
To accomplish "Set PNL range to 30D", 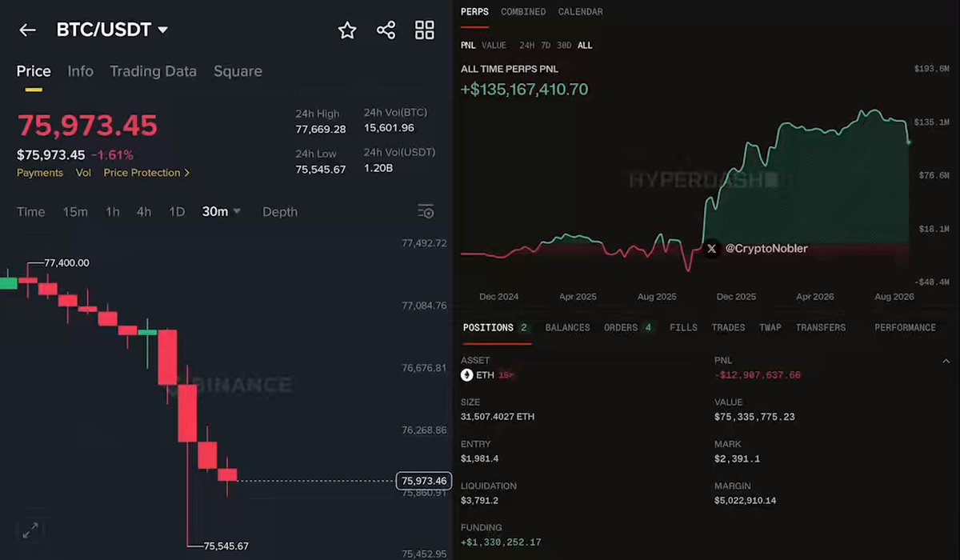I will [565, 46].
